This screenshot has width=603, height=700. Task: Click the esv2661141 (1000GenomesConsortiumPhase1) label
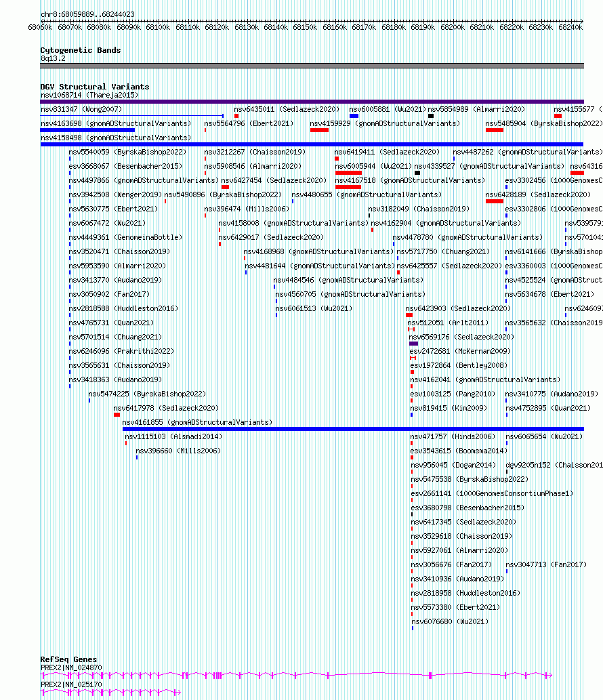pos(492,495)
